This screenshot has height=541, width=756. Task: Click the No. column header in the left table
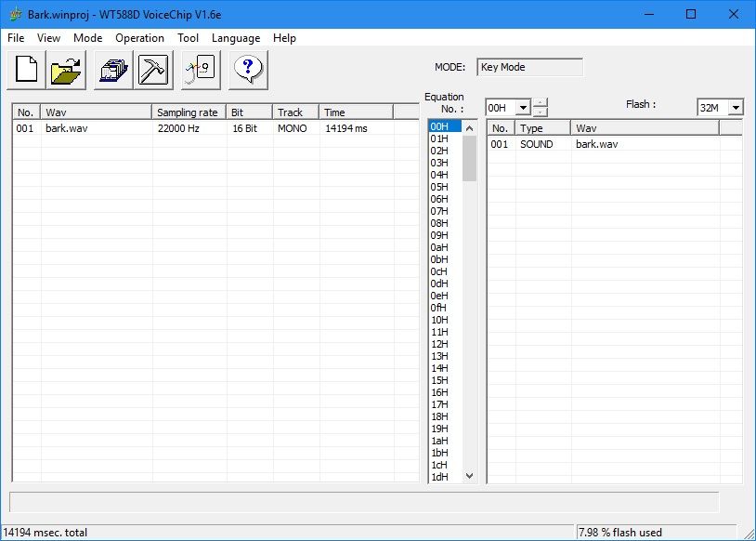pos(27,112)
